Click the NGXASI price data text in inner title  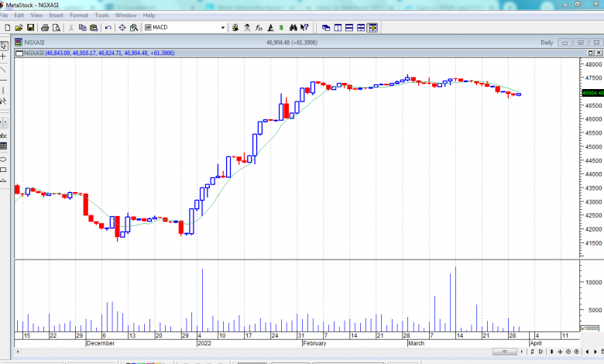110,53
